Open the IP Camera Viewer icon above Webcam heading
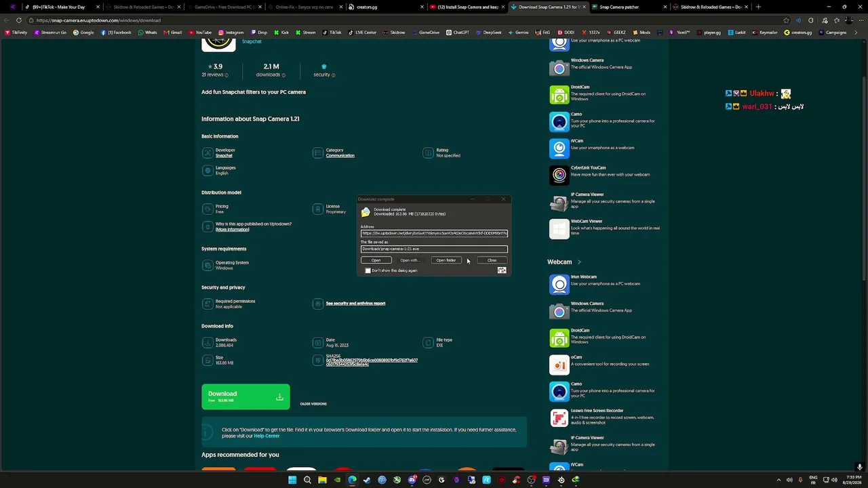This screenshot has height=488, width=868. 559,203
